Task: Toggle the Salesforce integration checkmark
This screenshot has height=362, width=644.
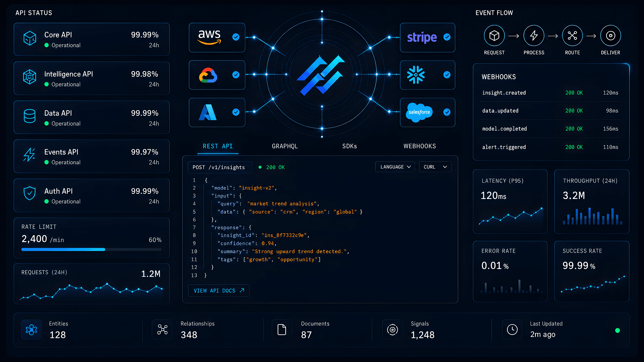Action: (447, 112)
